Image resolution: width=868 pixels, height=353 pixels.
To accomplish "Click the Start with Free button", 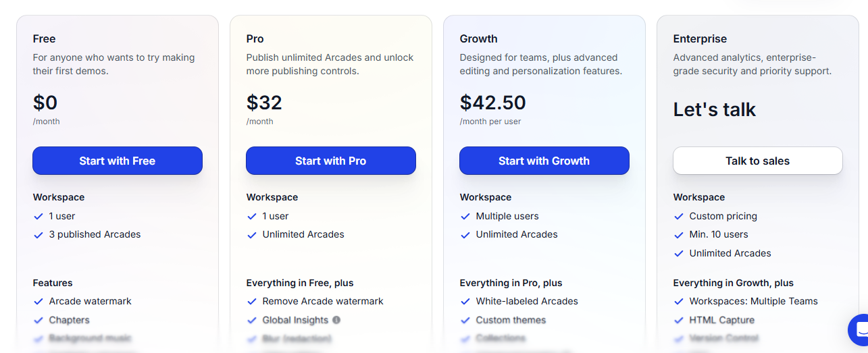I will 118,161.
